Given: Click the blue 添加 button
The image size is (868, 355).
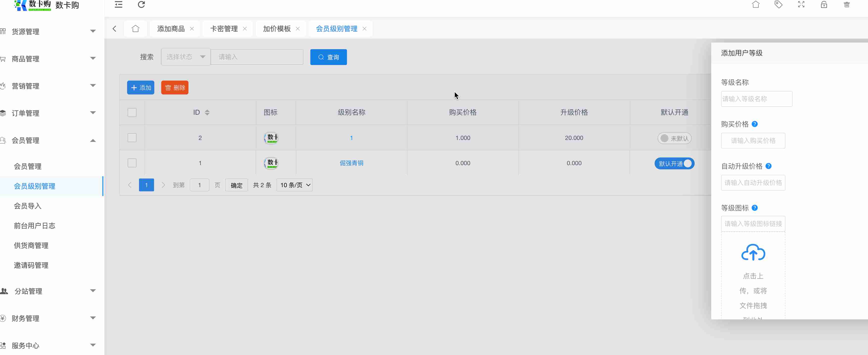Looking at the screenshot, I should [x=140, y=88].
